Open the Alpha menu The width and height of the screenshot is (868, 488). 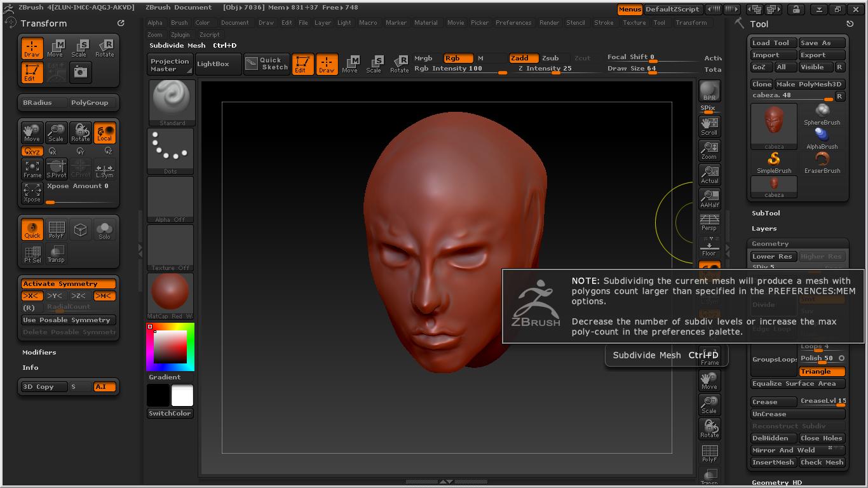tap(155, 23)
